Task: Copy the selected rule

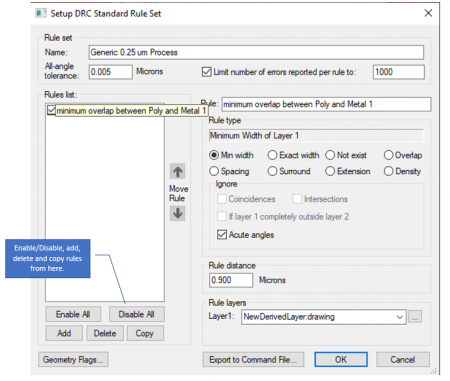Action: [145, 333]
